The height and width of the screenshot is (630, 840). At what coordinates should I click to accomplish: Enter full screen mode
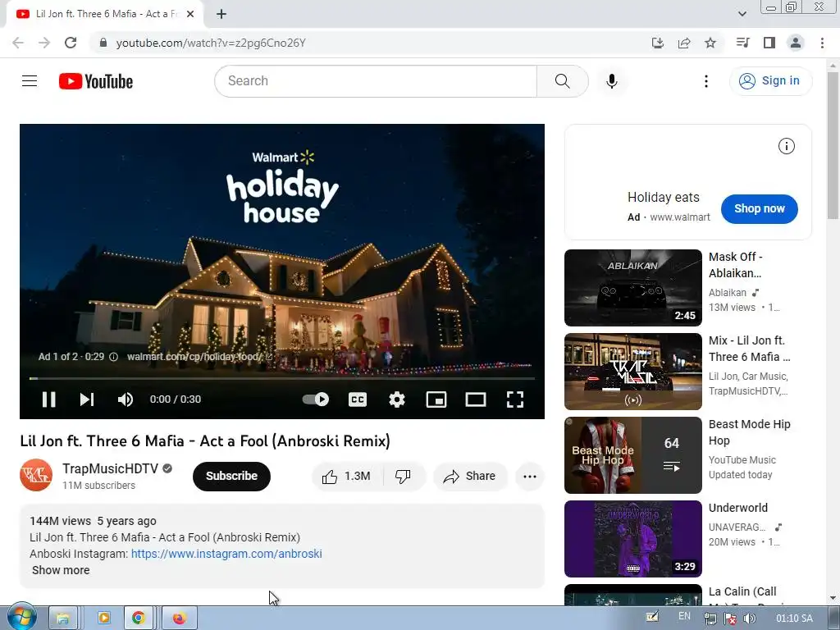515,399
